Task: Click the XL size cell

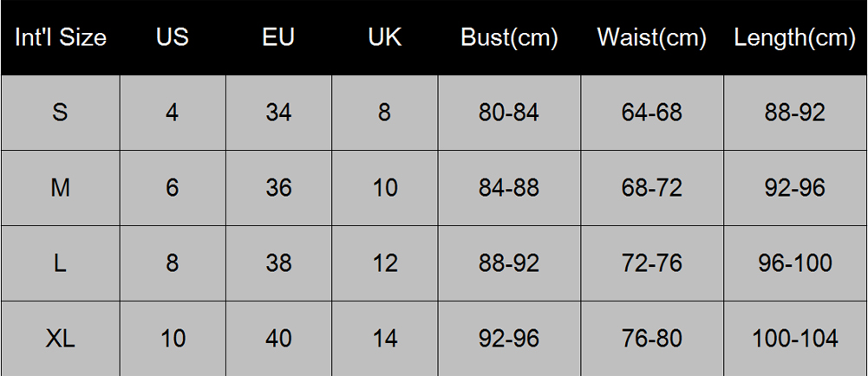Action: pyautogui.click(x=61, y=339)
